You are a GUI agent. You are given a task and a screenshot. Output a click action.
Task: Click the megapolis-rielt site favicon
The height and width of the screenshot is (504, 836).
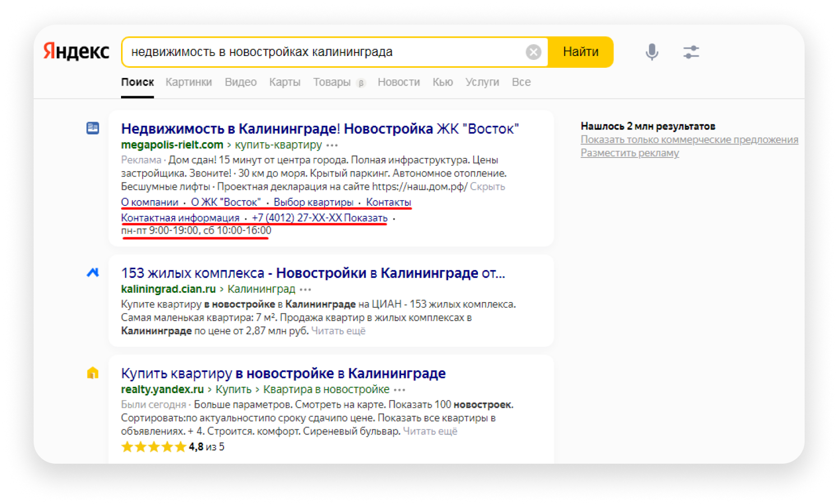[93, 128]
